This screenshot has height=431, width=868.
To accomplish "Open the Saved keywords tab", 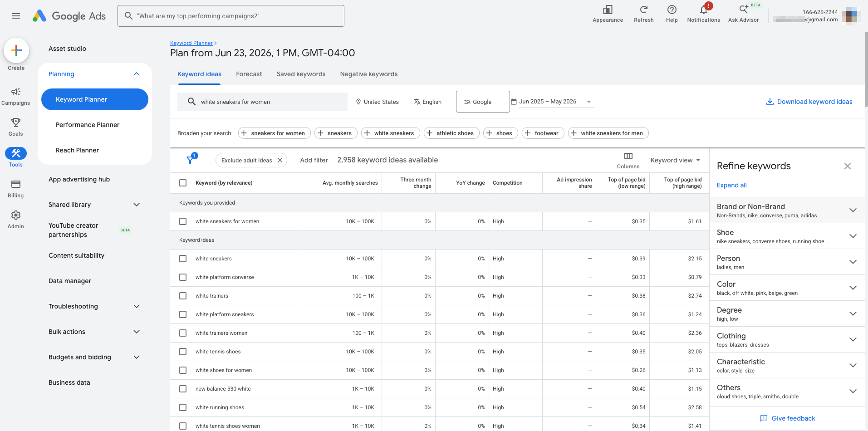I will 301,74.
